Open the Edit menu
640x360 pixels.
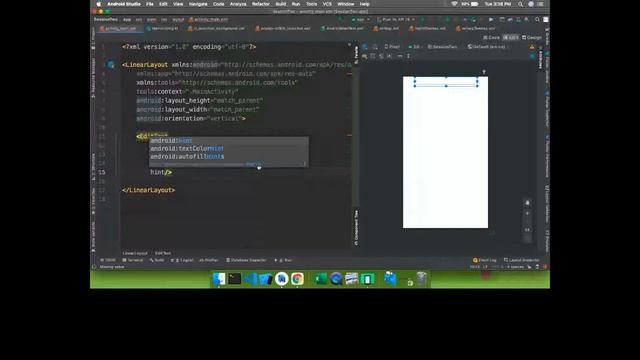click(163, 4)
